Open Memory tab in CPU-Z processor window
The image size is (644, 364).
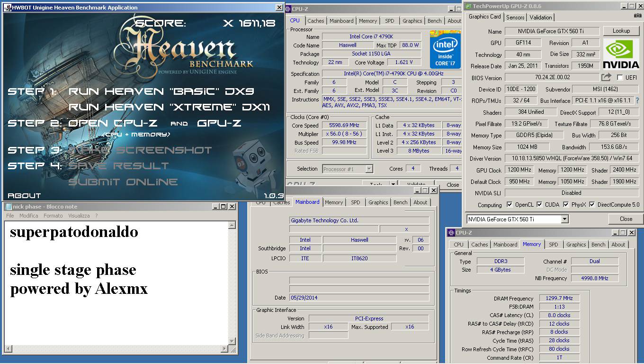pyautogui.click(x=368, y=21)
